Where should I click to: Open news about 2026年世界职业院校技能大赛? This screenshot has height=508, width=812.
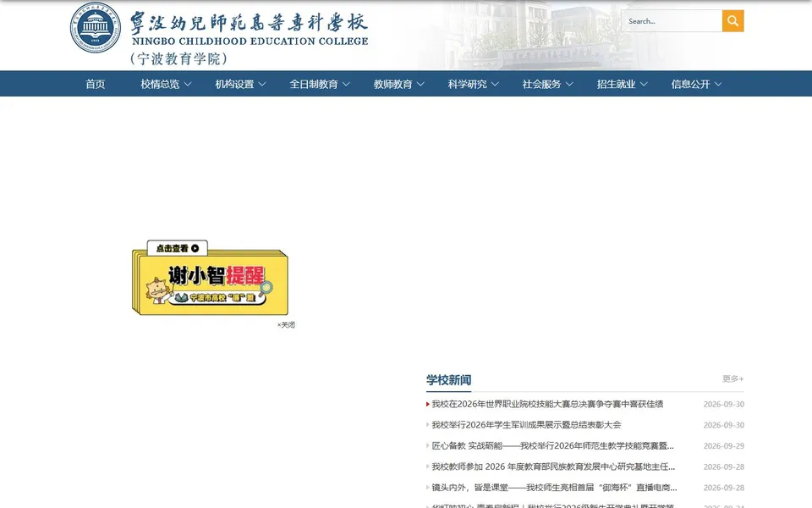click(547, 404)
